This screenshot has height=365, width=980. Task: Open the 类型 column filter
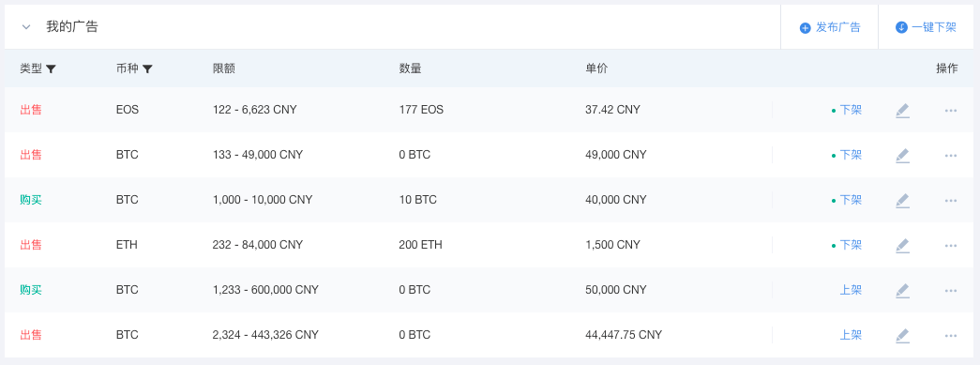tap(52, 69)
